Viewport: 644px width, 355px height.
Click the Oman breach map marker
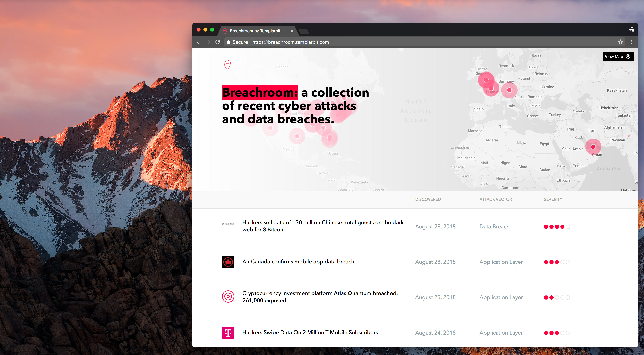593,147
